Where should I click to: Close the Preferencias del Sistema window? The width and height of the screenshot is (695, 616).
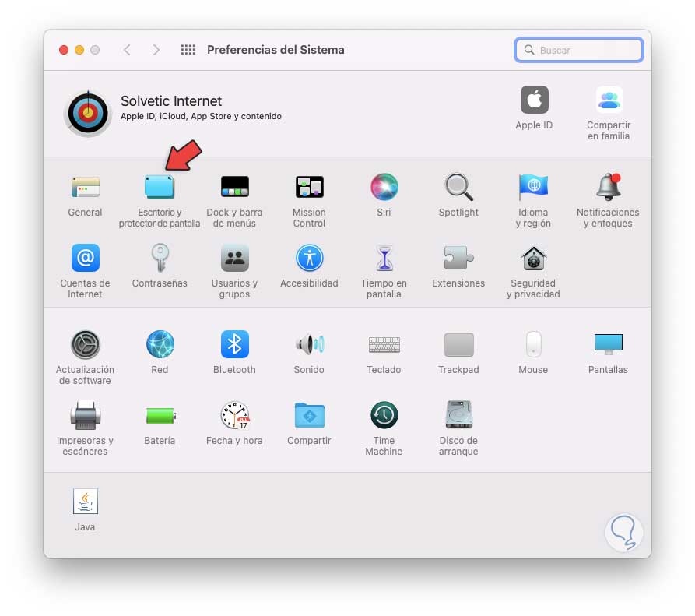tap(64, 50)
